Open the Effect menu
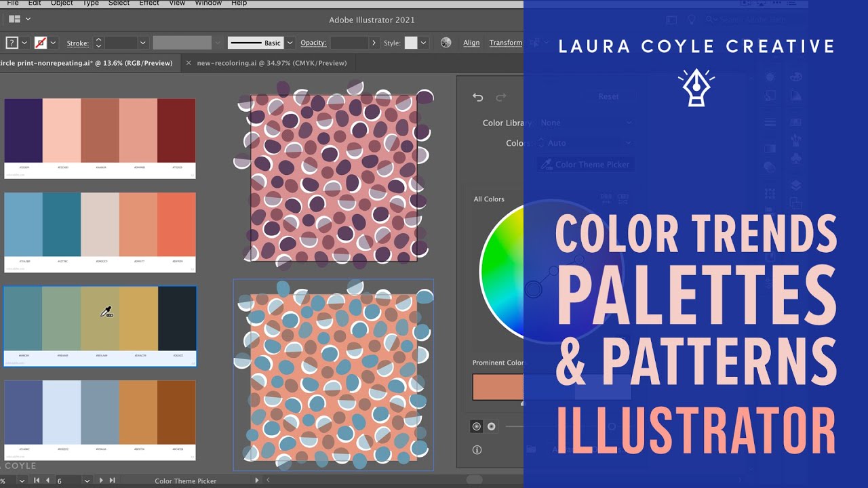 point(149,3)
